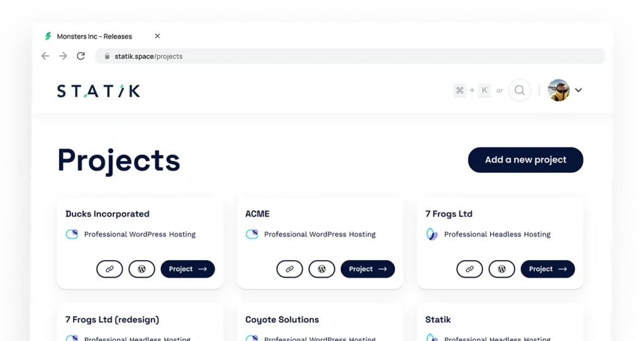Click Professional WordPress Hosting under Ducks Incorporated
This screenshot has width=644, height=341.
pos(140,234)
